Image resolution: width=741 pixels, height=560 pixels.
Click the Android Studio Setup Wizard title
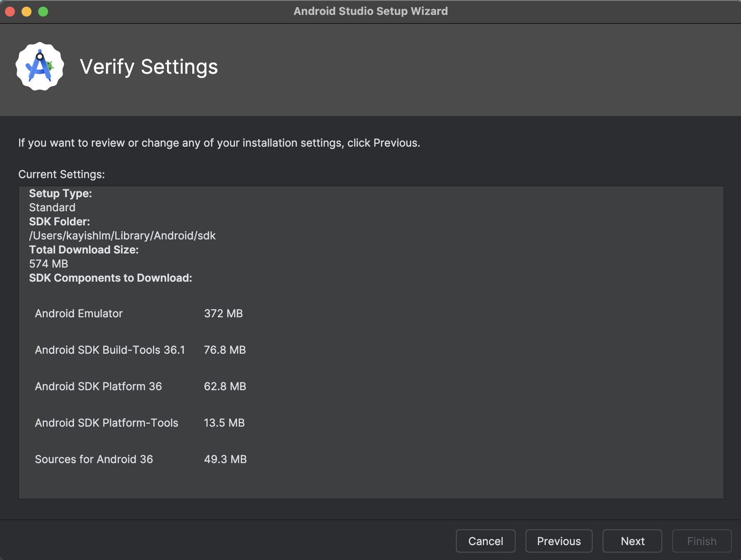point(370,11)
